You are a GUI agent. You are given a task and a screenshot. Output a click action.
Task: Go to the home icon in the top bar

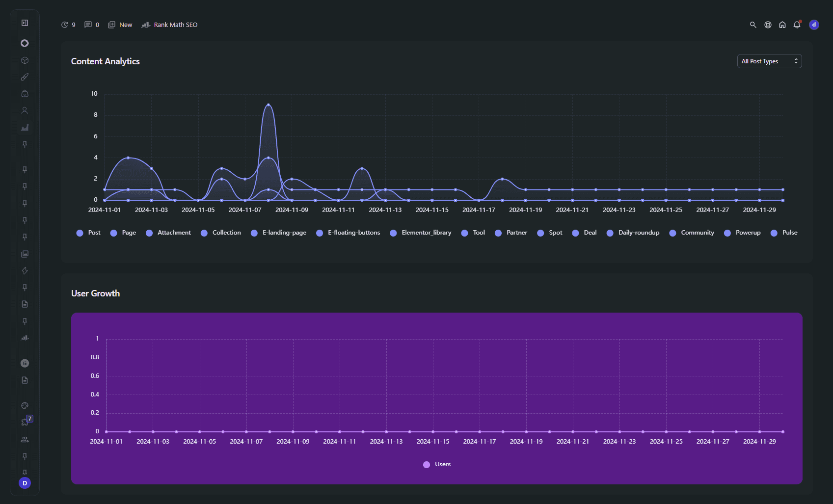pyautogui.click(x=782, y=25)
